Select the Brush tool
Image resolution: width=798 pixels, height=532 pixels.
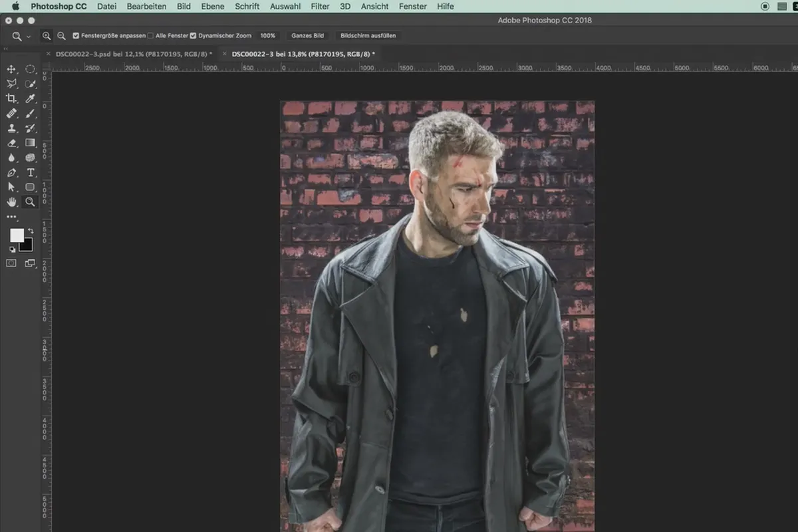click(31, 114)
